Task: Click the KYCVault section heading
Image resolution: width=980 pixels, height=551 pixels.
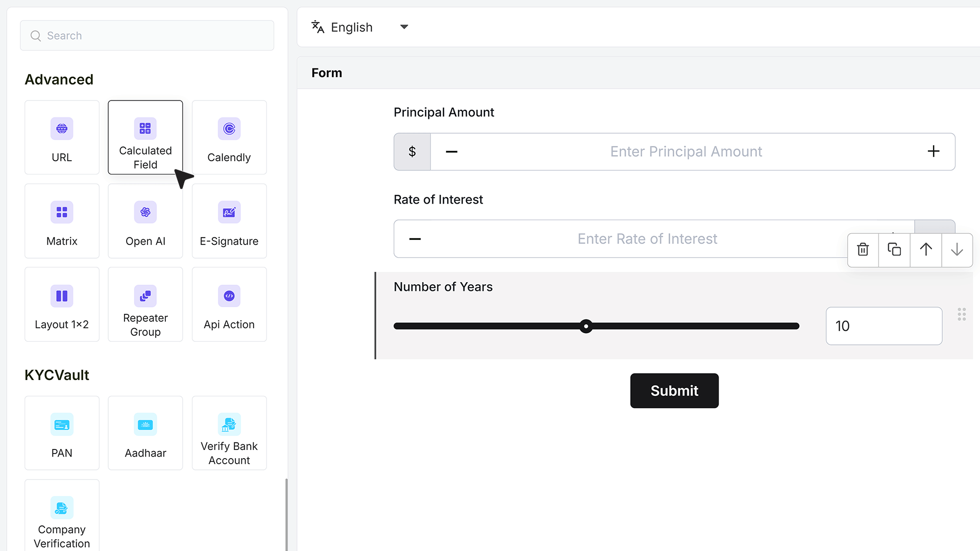Action: (x=57, y=375)
